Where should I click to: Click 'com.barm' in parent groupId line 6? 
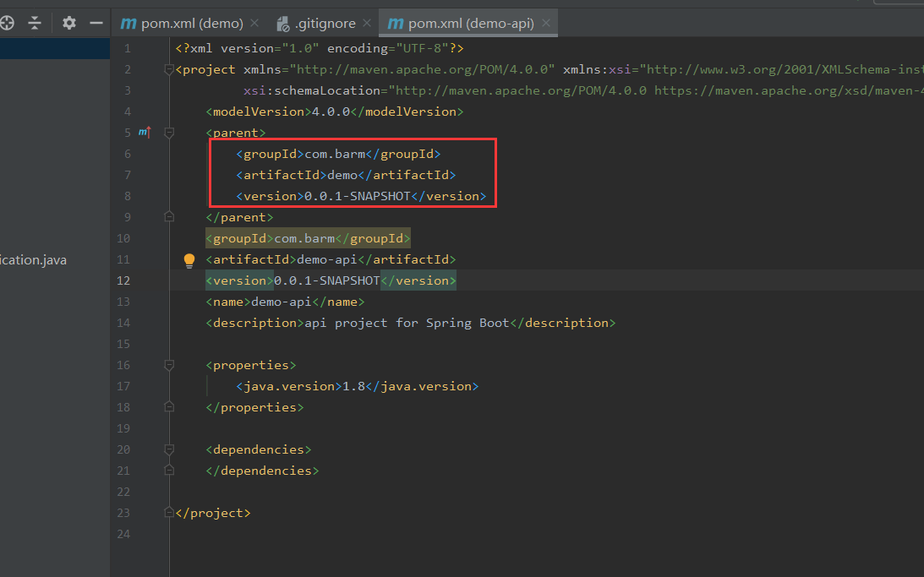[335, 155]
